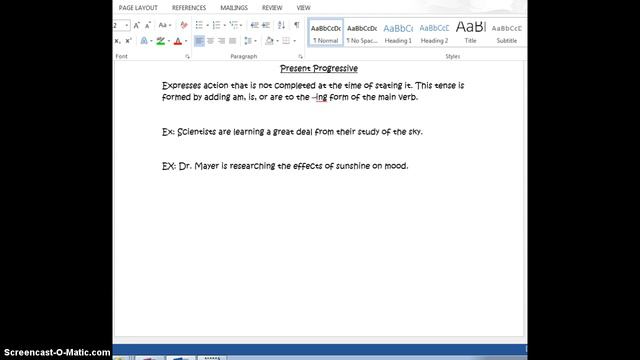Open the Paragraph dialog launcher
The width and height of the screenshot is (640, 360).
pyautogui.click(x=300, y=57)
